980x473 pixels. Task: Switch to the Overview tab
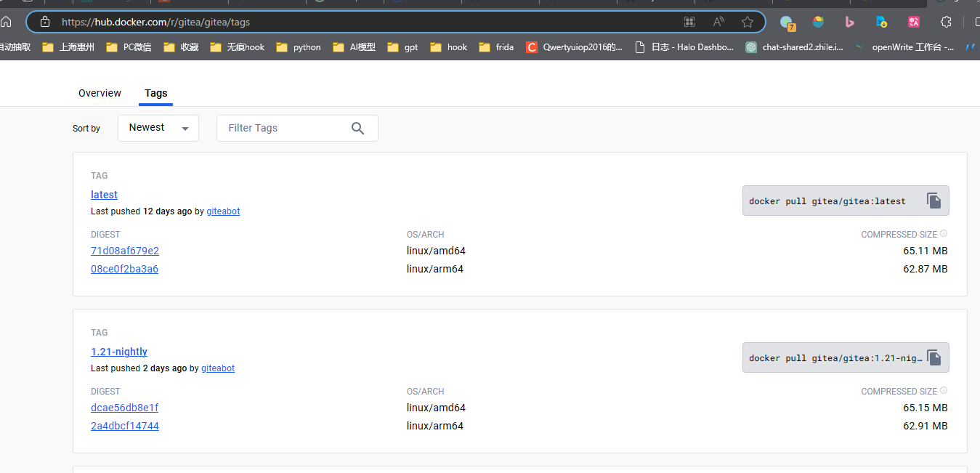[100, 93]
